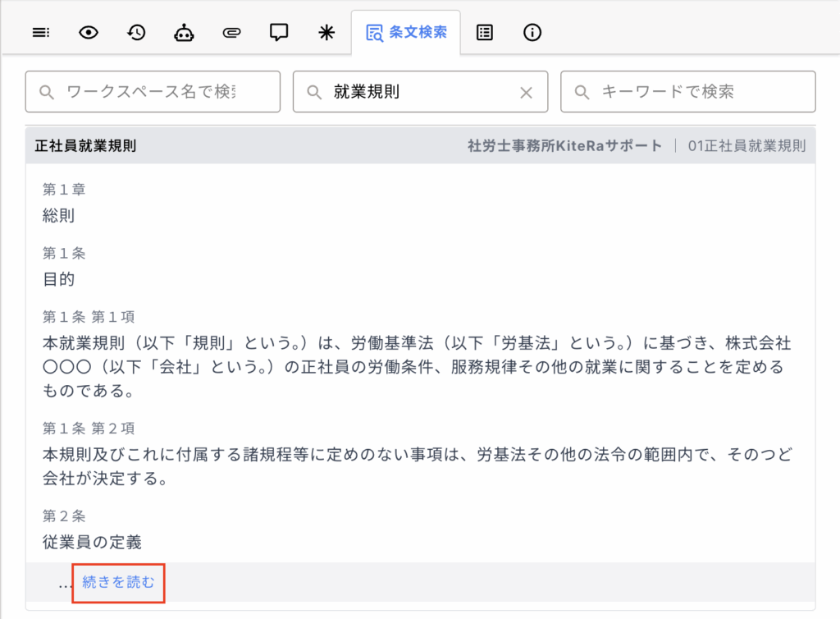Switch to the 条文検索 tab
Image resolution: width=840 pixels, height=619 pixels.
coord(406,33)
